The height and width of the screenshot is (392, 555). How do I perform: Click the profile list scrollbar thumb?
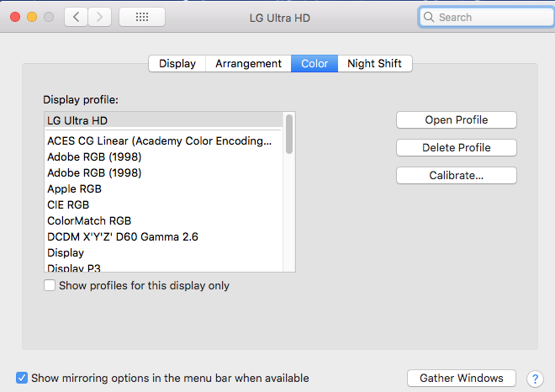pos(289,134)
